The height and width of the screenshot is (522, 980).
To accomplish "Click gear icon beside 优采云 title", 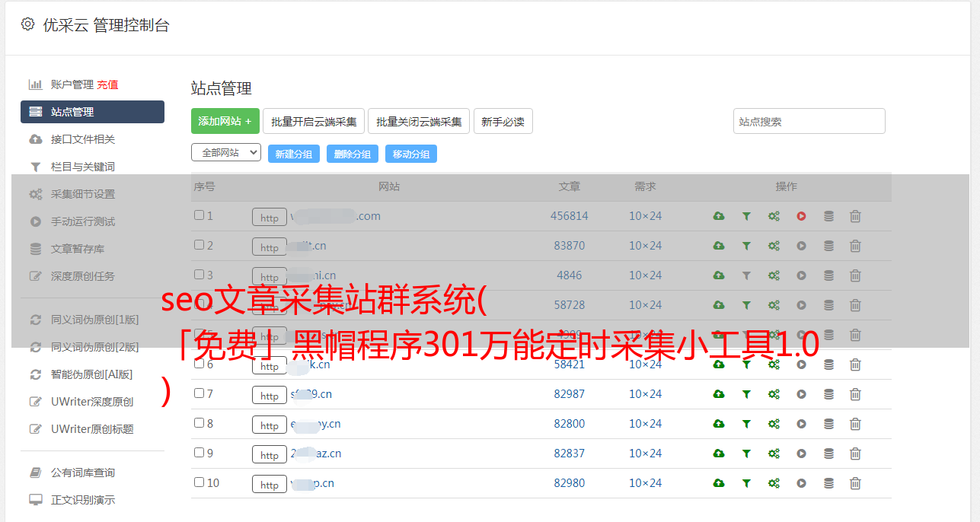I will 28,24.
